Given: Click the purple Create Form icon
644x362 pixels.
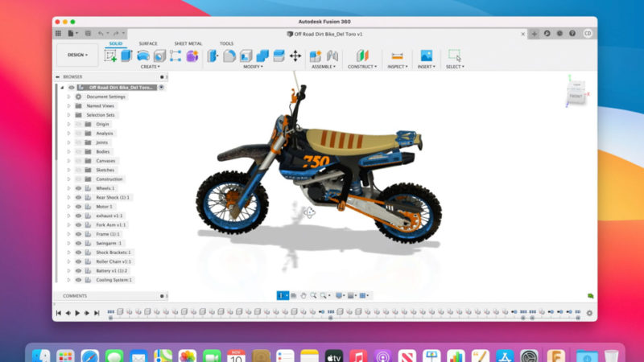Looking at the screenshot, I should [192, 56].
